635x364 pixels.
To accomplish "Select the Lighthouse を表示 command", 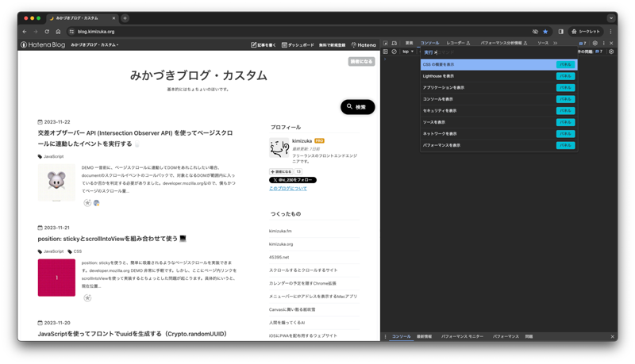I will click(x=499, y=76).
